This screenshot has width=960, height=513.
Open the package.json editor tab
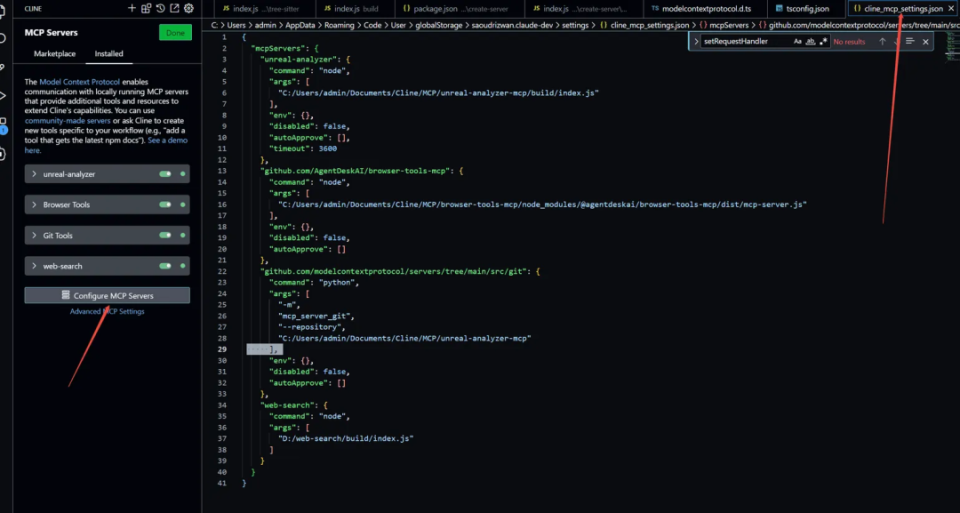point(460,9)
